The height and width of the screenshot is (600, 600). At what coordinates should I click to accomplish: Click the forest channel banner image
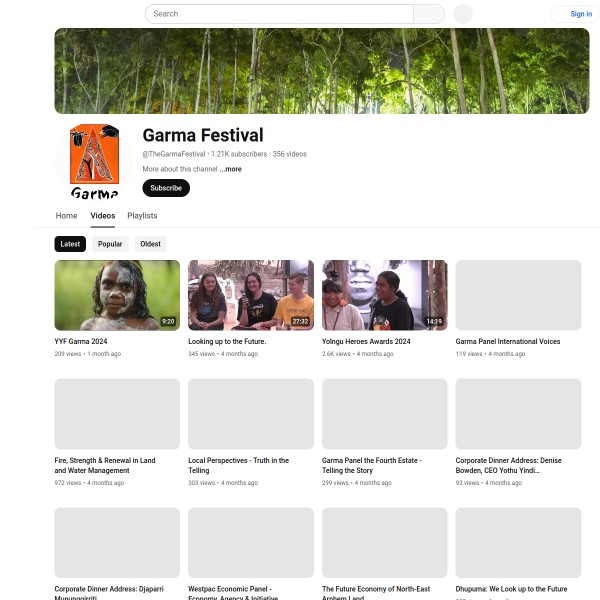(322, 71)
